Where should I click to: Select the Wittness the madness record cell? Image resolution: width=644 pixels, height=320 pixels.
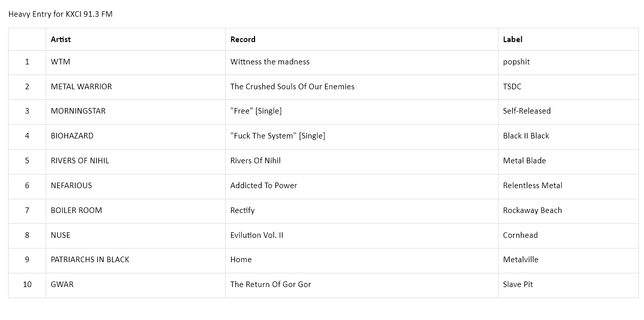point(362,62)
